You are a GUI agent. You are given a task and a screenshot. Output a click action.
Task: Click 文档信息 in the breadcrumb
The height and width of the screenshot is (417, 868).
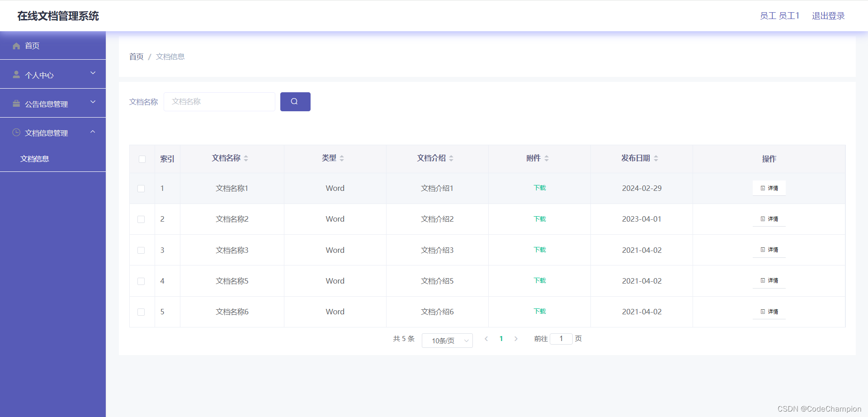170,57
